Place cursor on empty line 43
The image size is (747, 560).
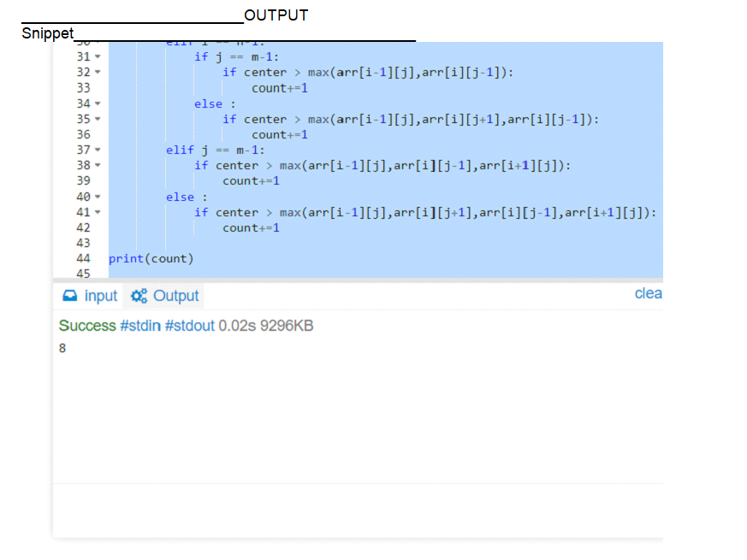tap(257, 243)
